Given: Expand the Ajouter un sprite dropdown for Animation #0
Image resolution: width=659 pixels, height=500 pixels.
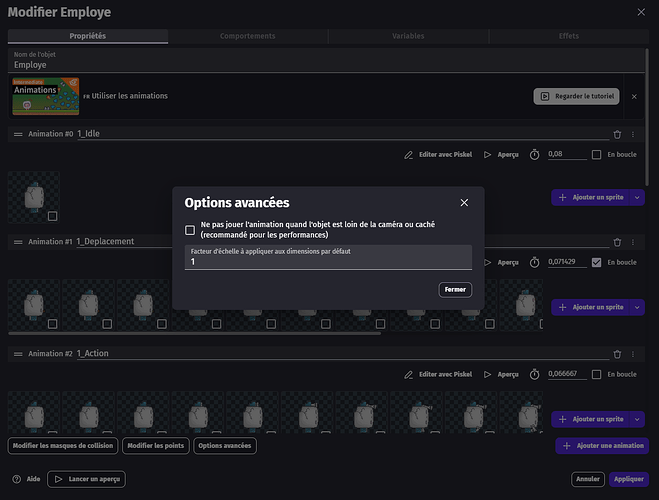Looking at the screenshot, I should [637, 197].
